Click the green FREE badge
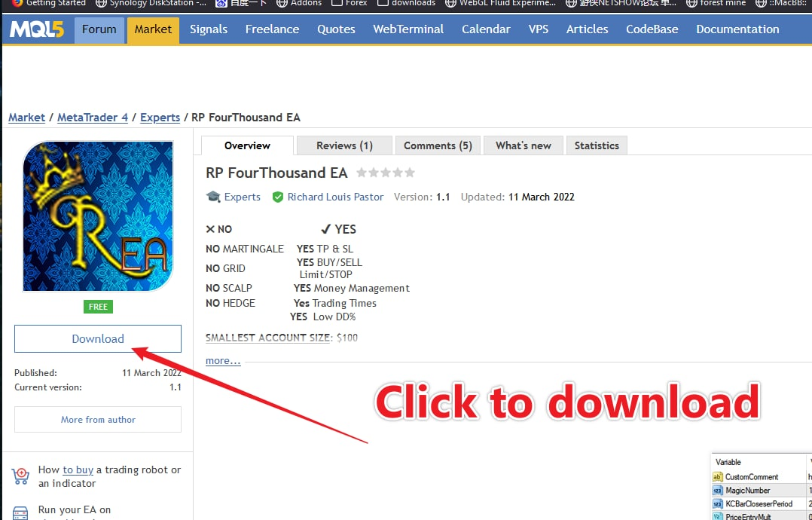812x520 pixels. (x=98, y=307)
